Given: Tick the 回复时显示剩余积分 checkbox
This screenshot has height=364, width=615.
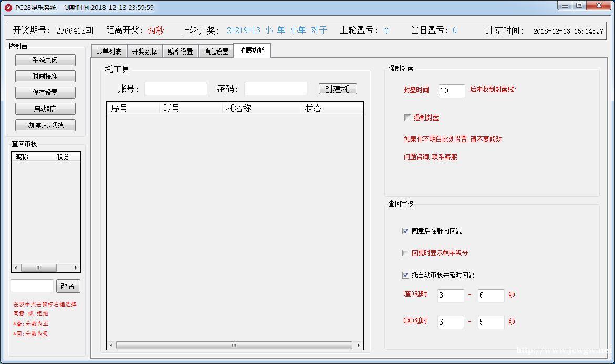Looking at the screenshot, I should (405, 253).
